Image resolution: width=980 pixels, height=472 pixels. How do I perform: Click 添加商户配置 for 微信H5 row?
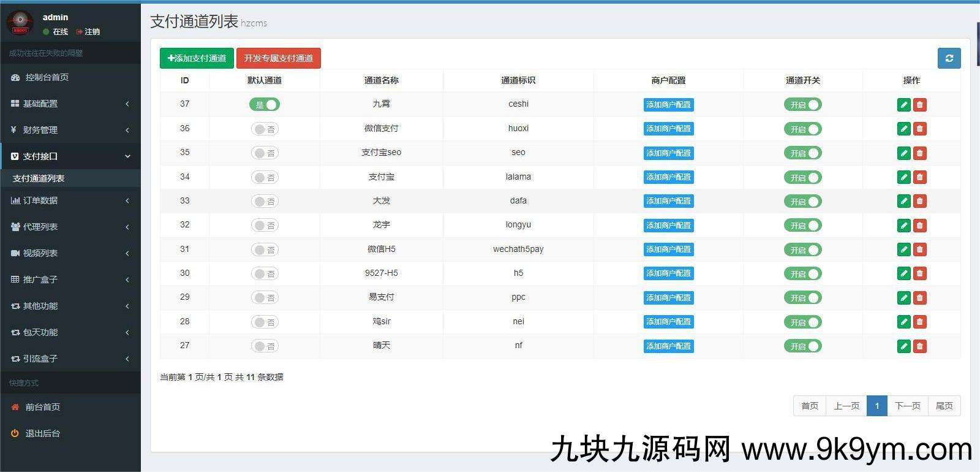click(668, 249)
